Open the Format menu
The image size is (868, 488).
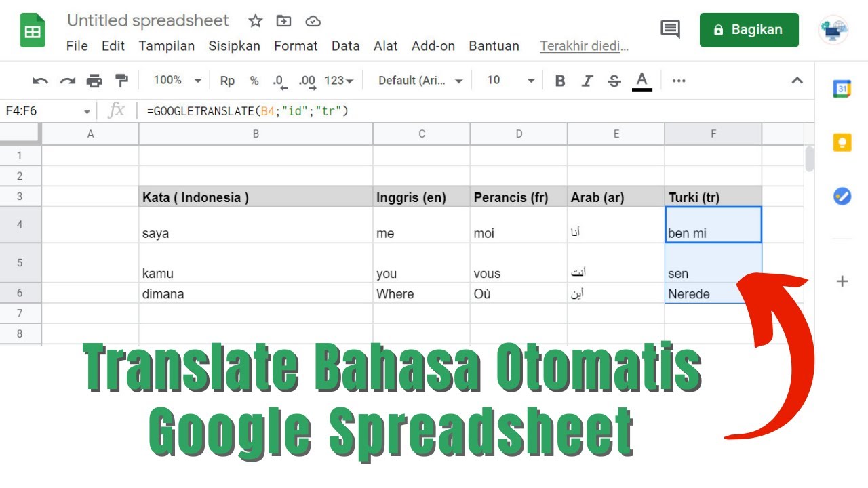[x=296, y=46]
